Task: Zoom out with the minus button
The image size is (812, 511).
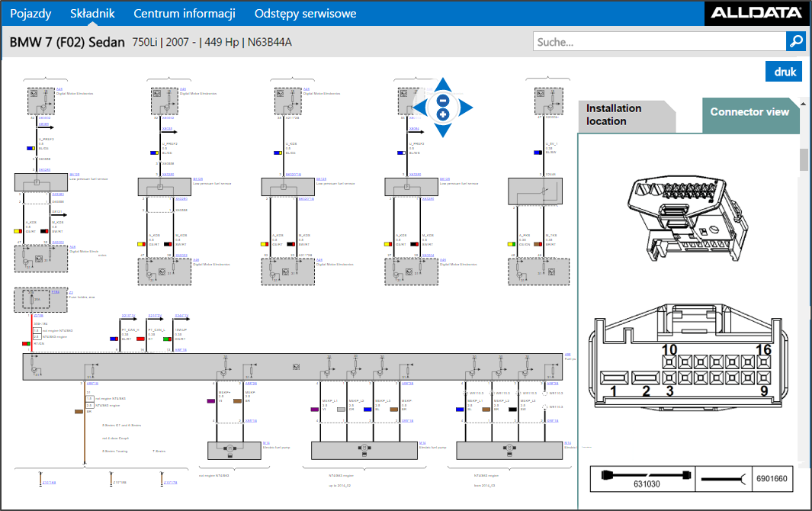Action: 443,101
